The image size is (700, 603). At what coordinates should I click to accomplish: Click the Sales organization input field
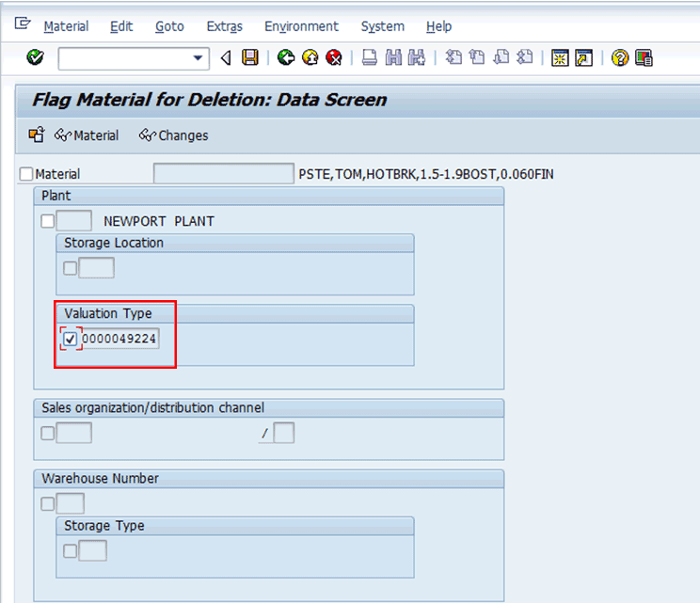click(74, 433)
